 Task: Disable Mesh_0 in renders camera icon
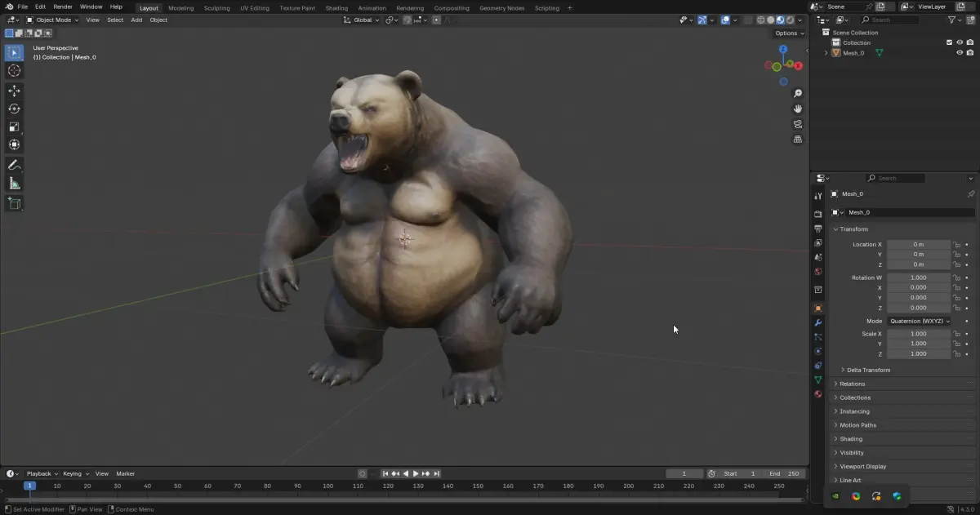tap(970, 53)
